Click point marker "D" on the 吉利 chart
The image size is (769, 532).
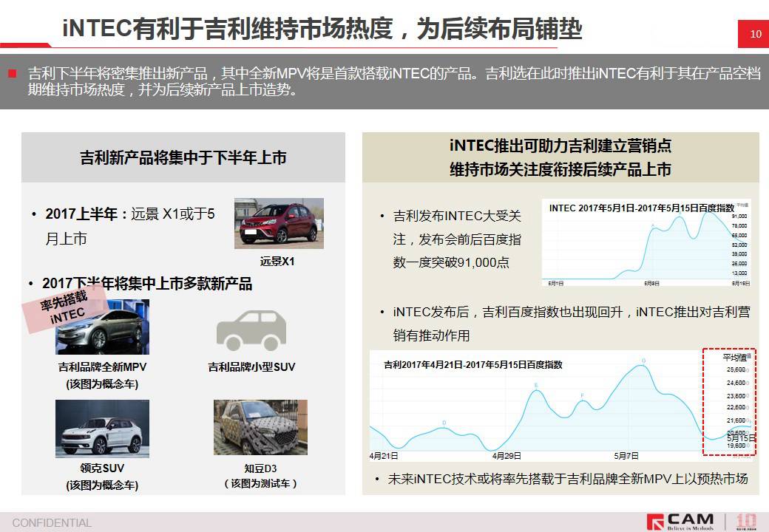click(x=444, y=423)
